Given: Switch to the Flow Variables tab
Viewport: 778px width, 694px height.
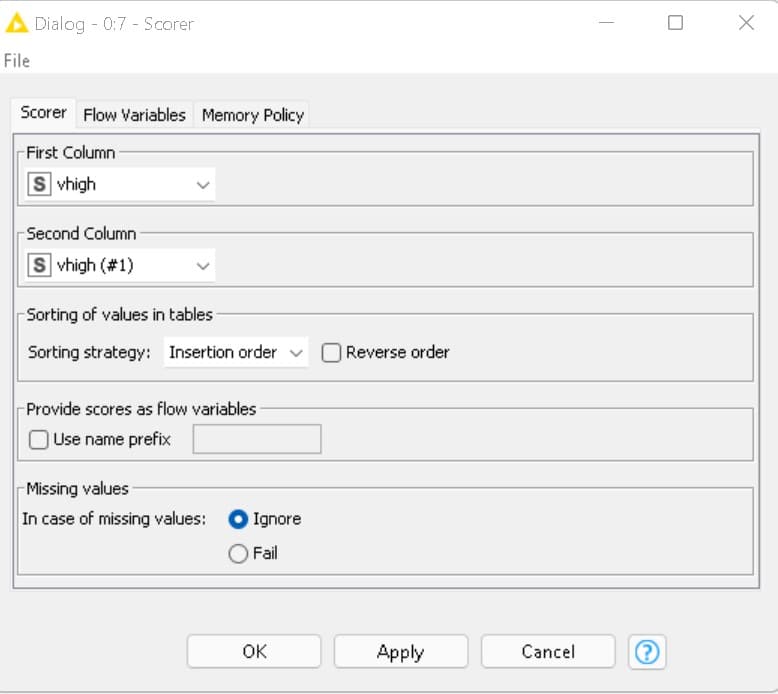Looking at the screenshot, I should click(x=134, y=115).
